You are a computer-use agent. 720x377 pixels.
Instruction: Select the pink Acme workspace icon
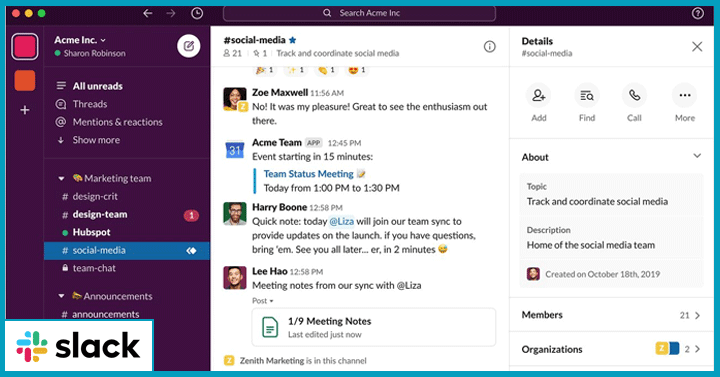(x=25, y=46)
